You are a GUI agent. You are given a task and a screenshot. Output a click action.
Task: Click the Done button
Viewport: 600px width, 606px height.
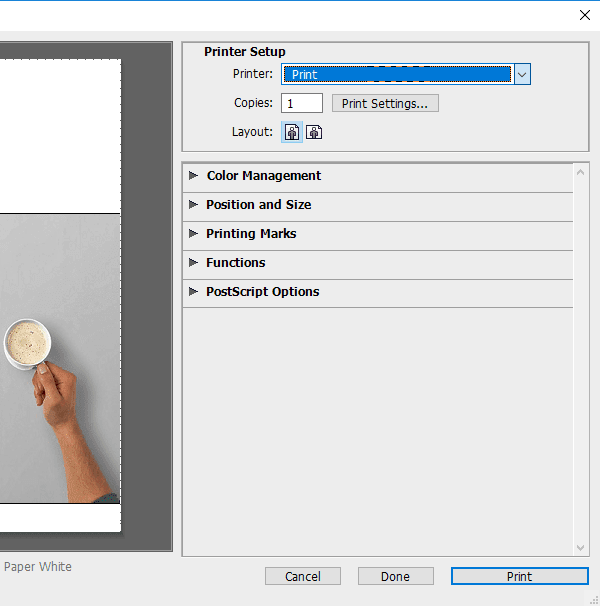pos(395,576)
